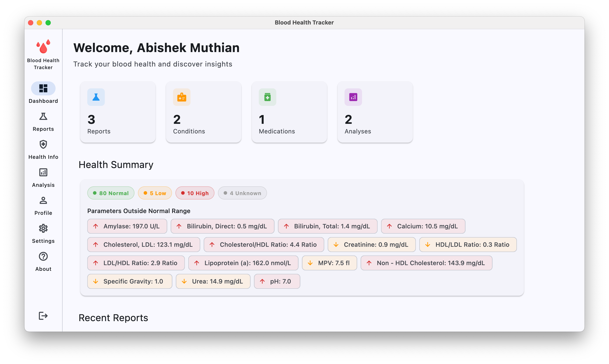The width and height of the screenshot is (609, 364).
Task: Select the Reports label in sidebar
Action: coord(43,129)
